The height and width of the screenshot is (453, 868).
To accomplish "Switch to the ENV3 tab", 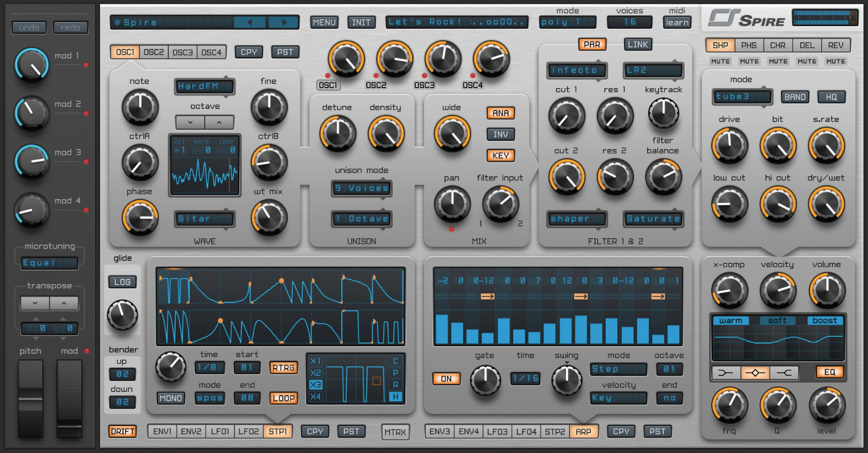I will click(440, 432).
